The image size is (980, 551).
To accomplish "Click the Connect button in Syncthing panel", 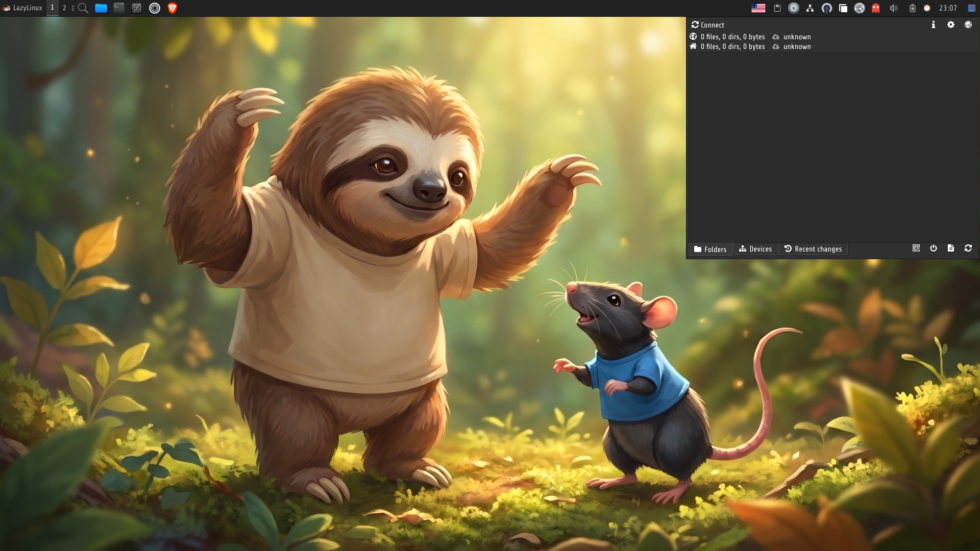I will 707,24.
